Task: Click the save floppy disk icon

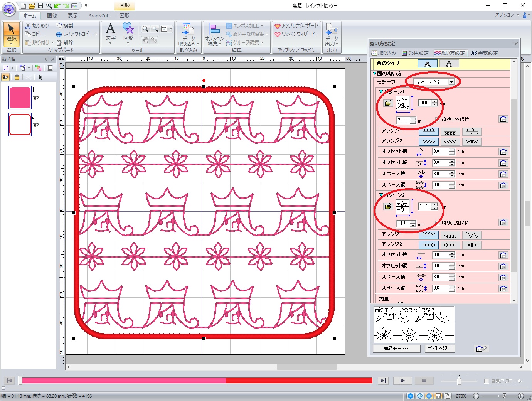Action: click(x=40, y=6)
